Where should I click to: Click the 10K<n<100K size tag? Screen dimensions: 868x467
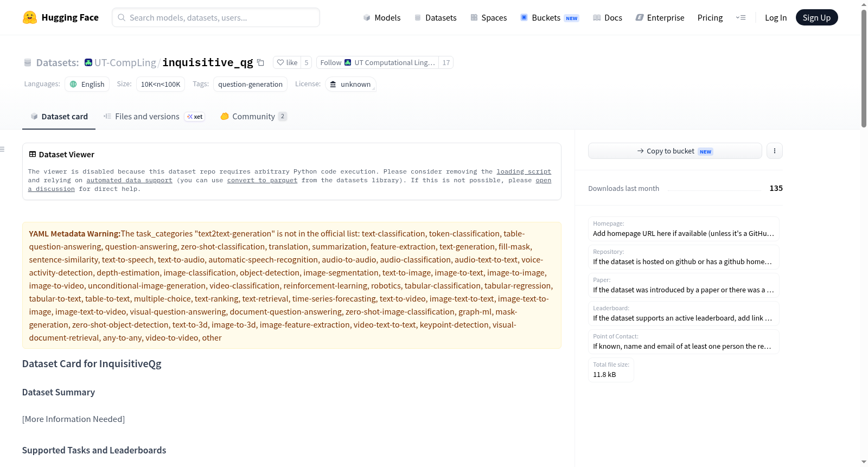[x=161, y=84]
